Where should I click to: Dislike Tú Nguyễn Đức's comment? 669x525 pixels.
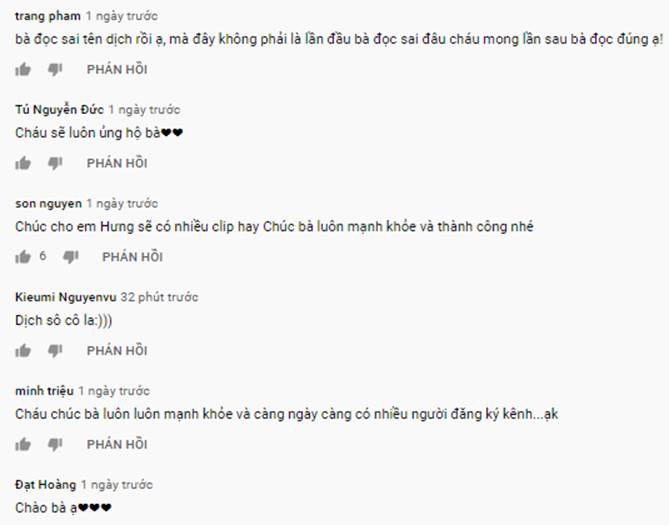pos(55,163)
